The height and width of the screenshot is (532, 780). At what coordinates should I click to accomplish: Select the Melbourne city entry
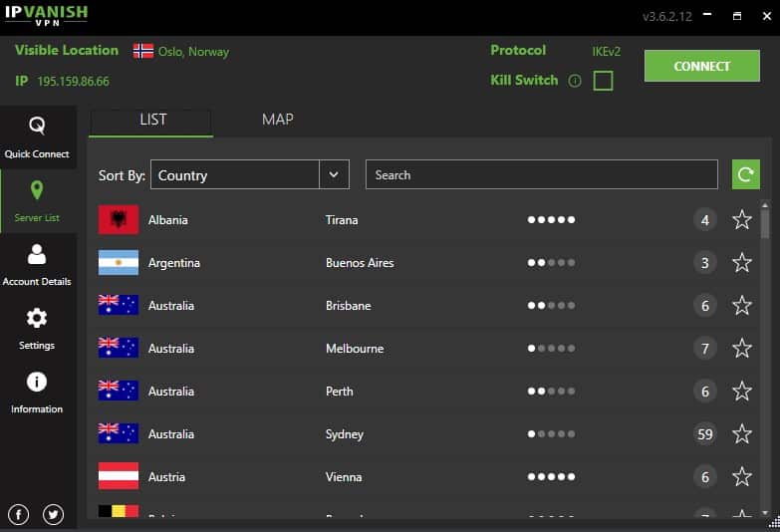(355, 349)
